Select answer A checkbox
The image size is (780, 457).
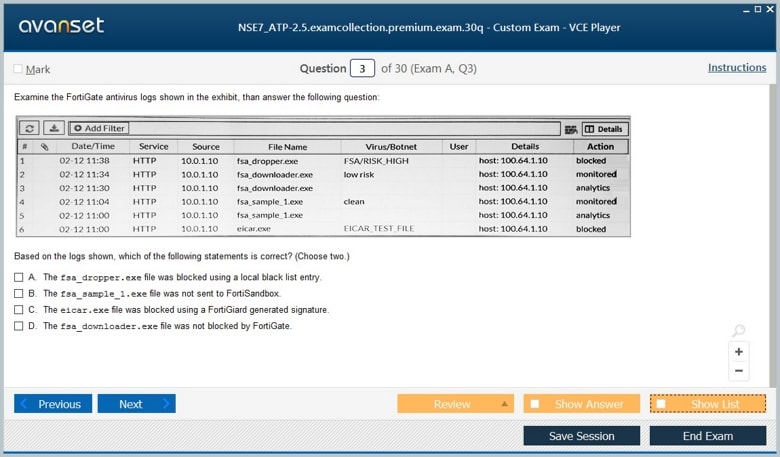tap(18, 277)
